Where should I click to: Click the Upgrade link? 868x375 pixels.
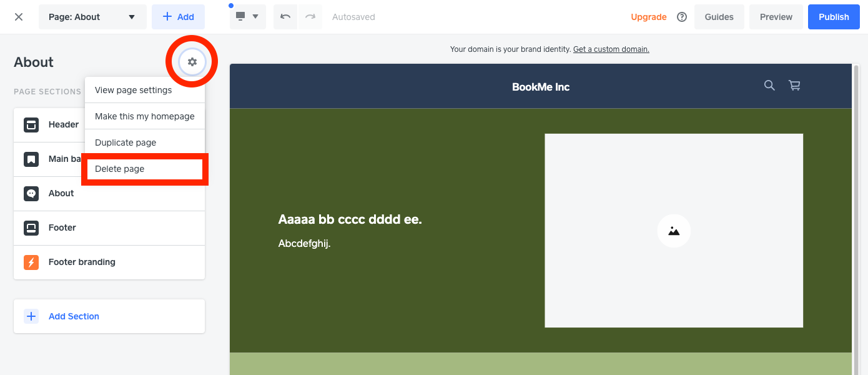pos(649,17)
